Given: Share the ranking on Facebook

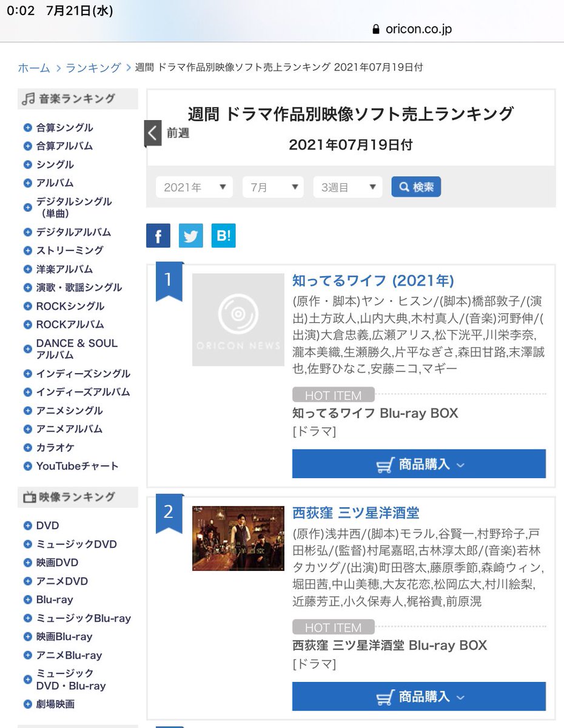Looking at the screenshot, I should [x=158, y=236].
